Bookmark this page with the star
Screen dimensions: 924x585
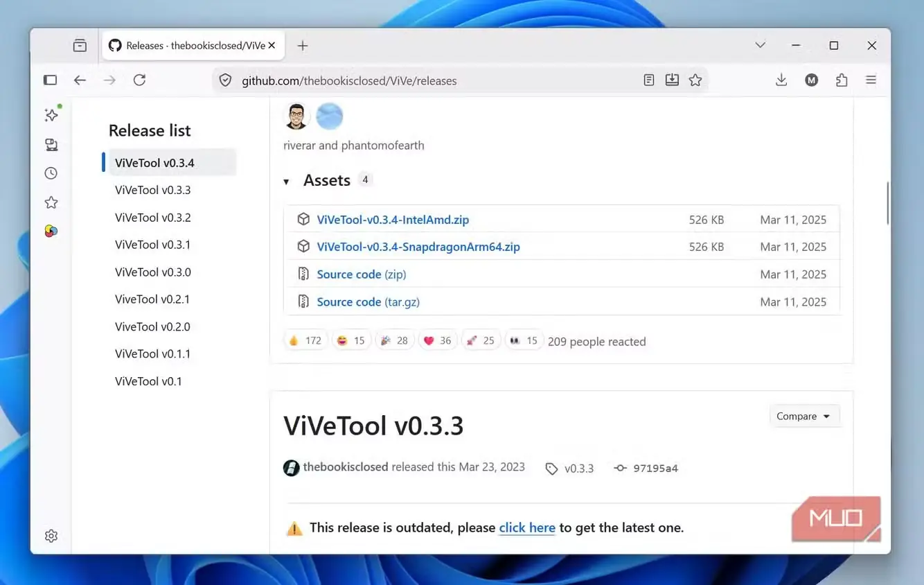click(695, 80)
